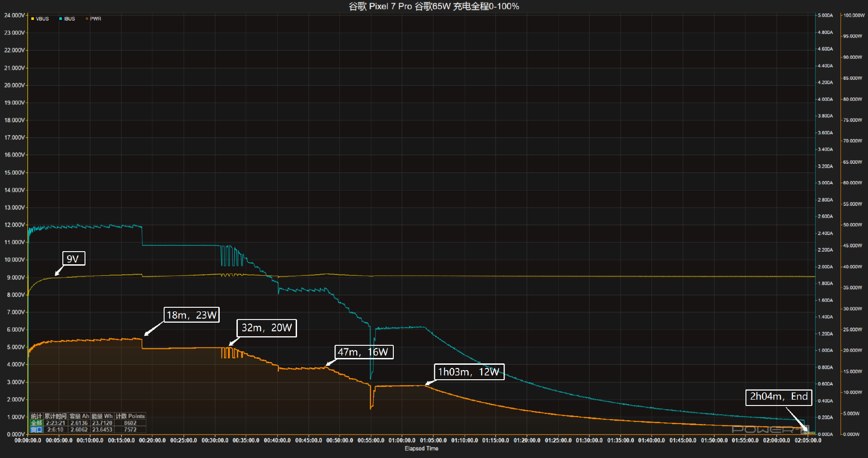
Task: Toggle the IBUS legend entry
Action: point(67,19)
